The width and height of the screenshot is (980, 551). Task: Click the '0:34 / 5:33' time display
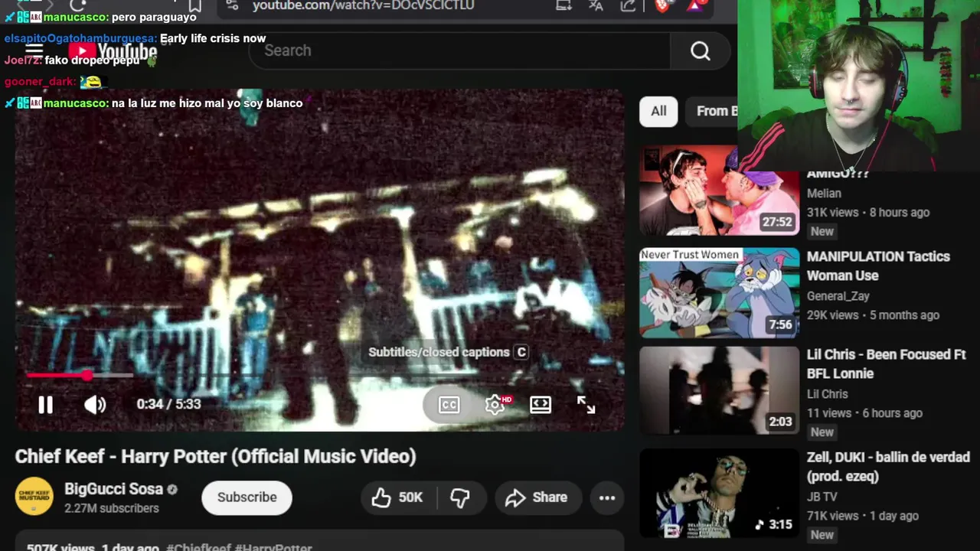pyautogui.click(x=168, y=404)
